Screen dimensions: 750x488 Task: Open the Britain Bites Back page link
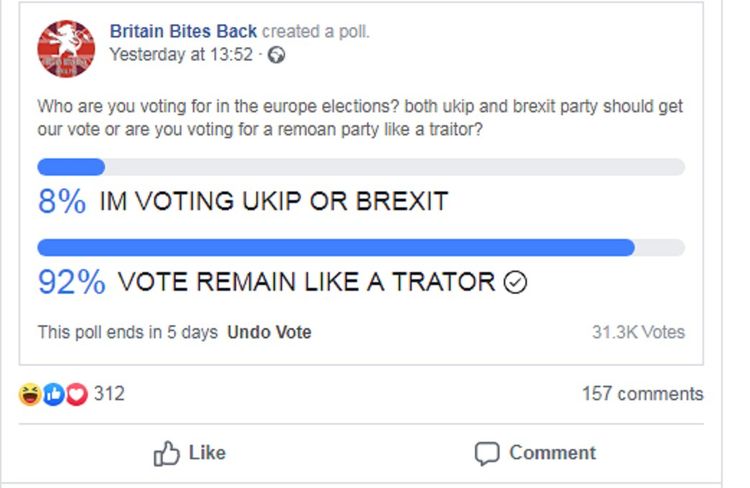[183, 32]
